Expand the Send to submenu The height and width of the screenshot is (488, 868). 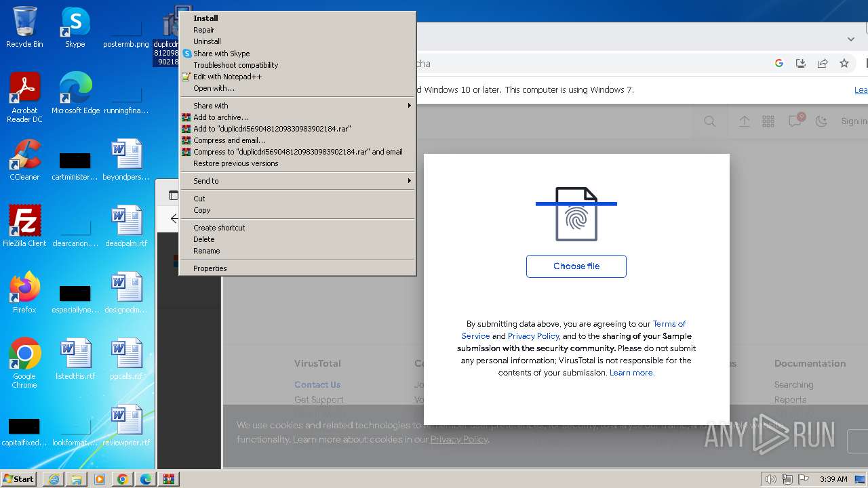(x=297, y=181)
